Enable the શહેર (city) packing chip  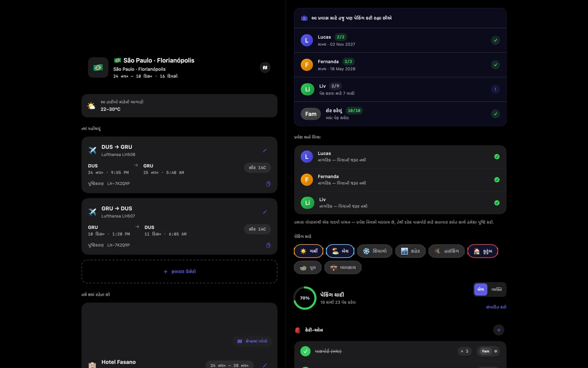pyautogui.click(x=410, y=251)
